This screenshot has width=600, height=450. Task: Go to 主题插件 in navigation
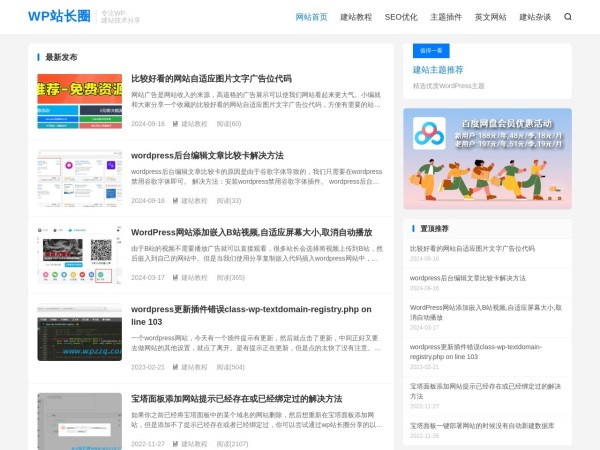pyautogui.click(x=446, y=17)
